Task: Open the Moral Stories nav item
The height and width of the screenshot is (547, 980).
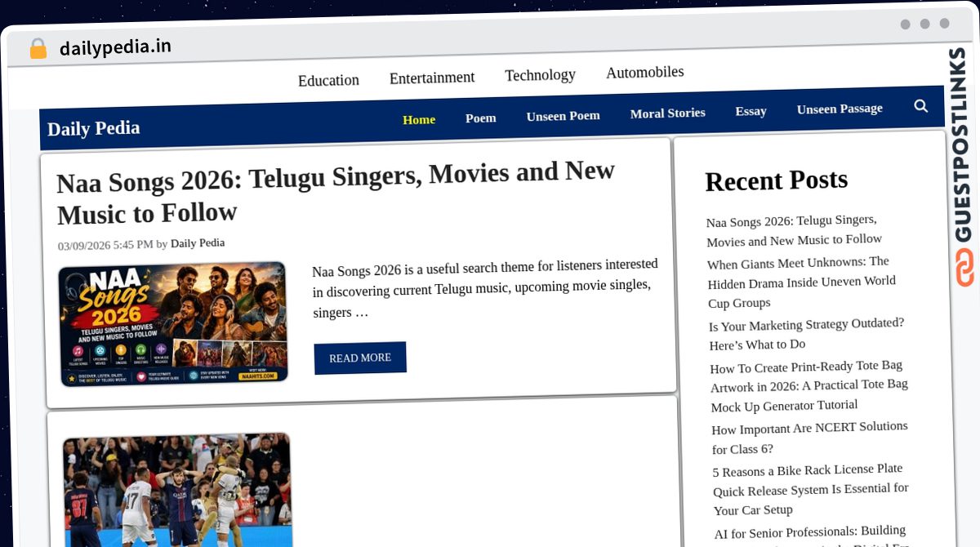Action: tap(667, 113)
